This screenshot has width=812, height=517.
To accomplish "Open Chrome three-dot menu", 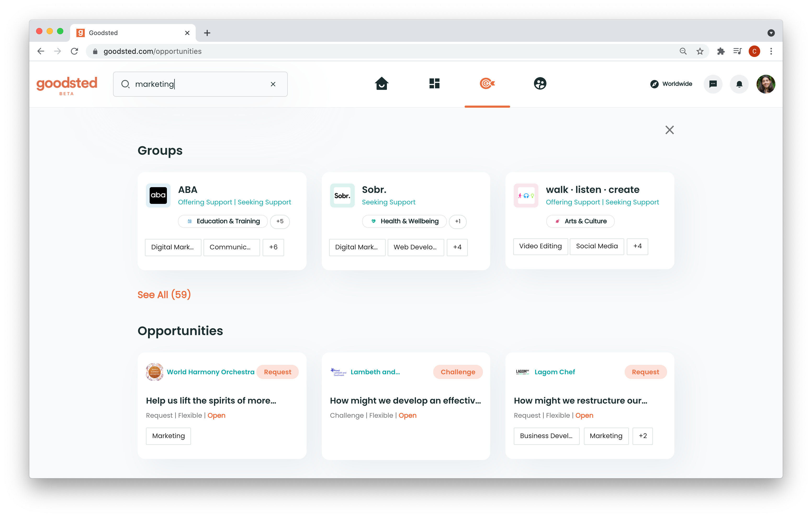I will tap(771, 51).
